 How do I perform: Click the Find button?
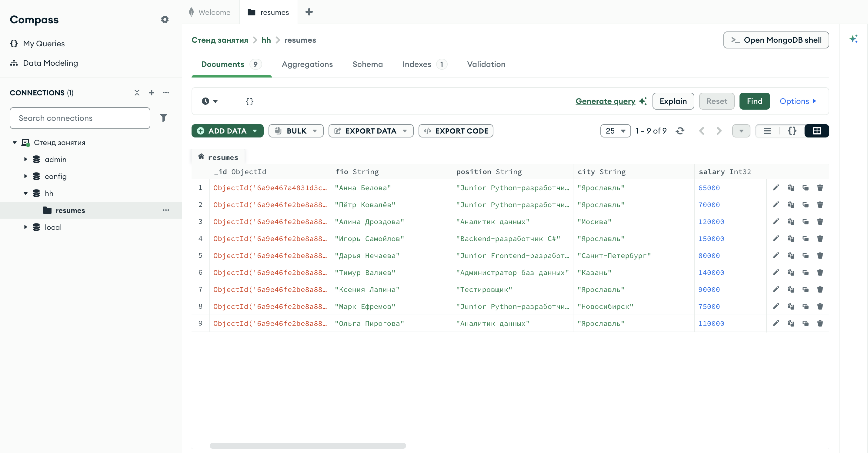point(754,101)
